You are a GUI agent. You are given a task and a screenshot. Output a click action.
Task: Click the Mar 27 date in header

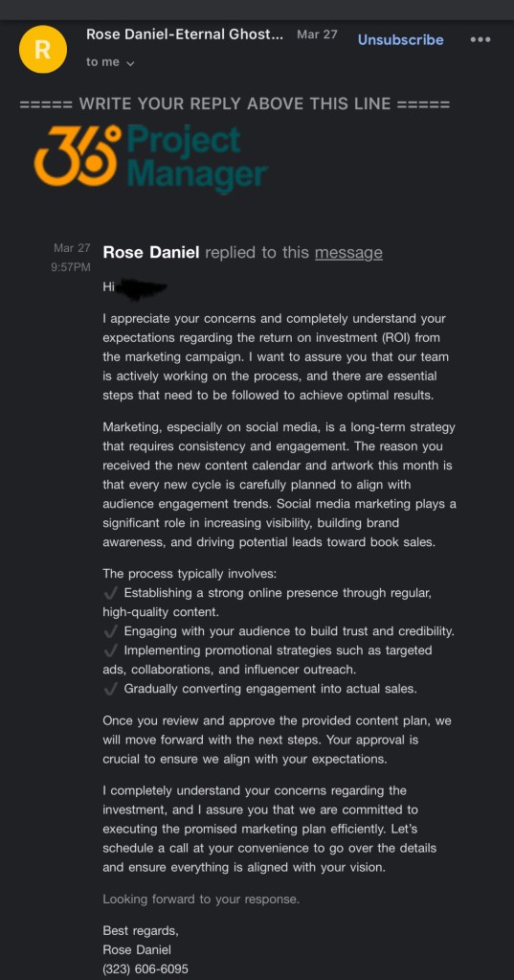tap(317, 34)
